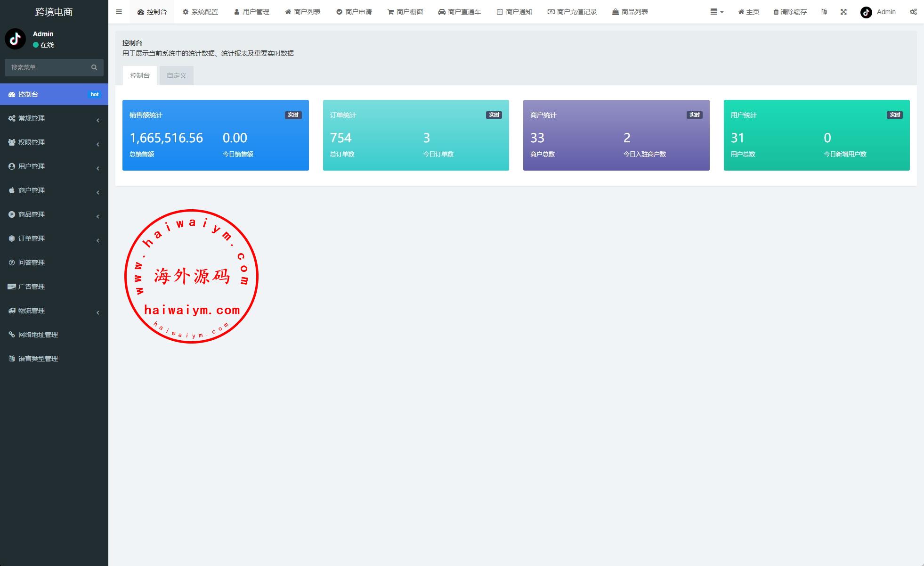Click the TikTok avatar beside Admin in header
Screen dimensions: 924x566
click(x=866, y=12)
